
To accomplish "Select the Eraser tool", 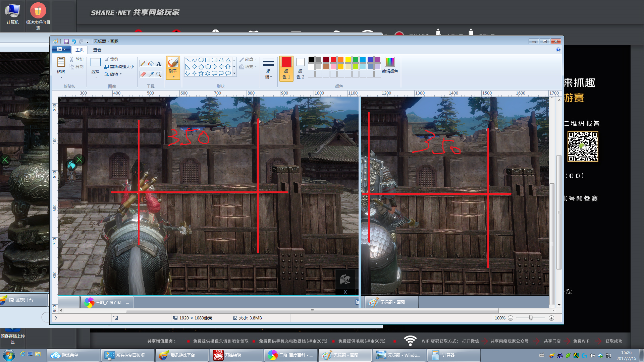I will click(143, 74).
